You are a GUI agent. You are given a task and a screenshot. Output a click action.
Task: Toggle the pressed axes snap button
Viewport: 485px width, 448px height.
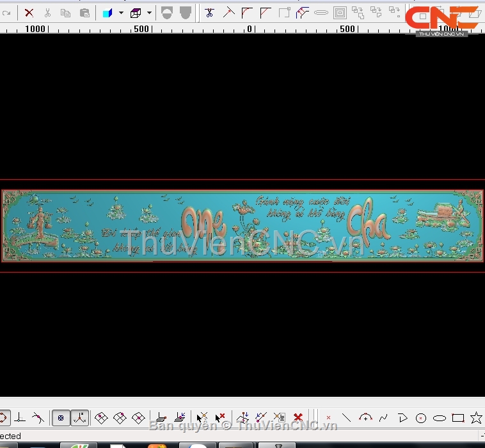(79, 418)
